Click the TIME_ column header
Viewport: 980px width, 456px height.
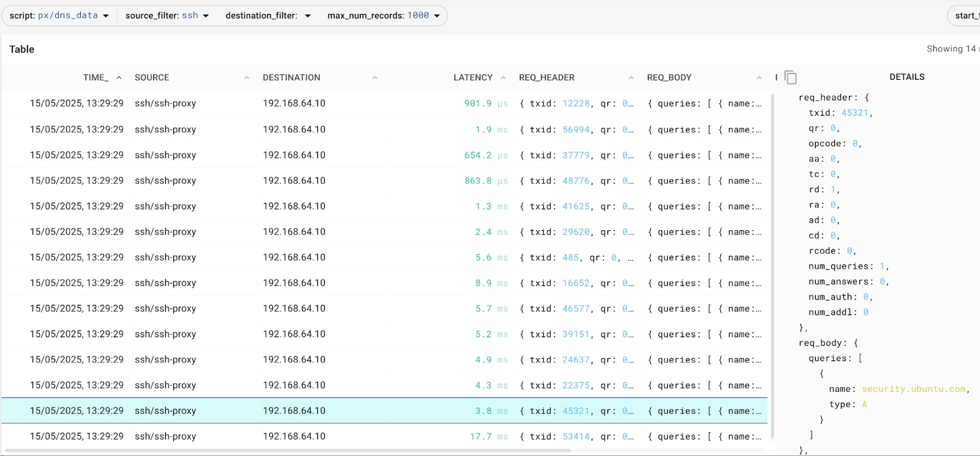(96, 78)
